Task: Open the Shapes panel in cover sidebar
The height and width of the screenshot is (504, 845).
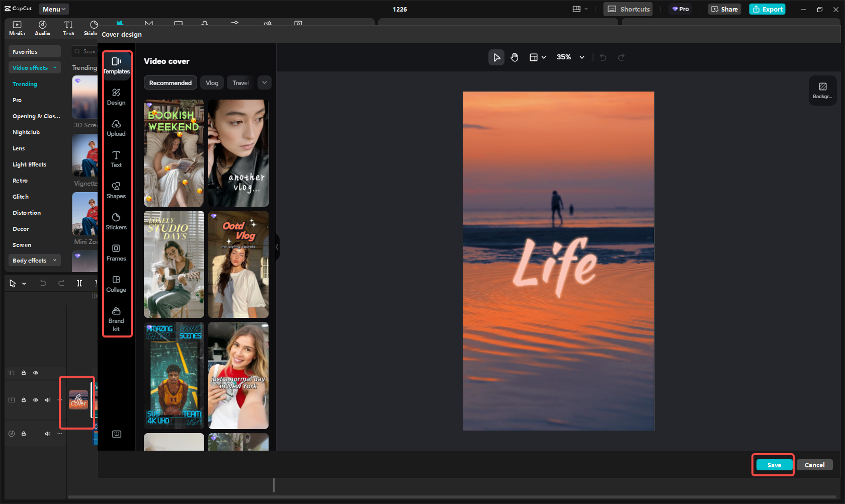Action: click(x=117, y=190)
